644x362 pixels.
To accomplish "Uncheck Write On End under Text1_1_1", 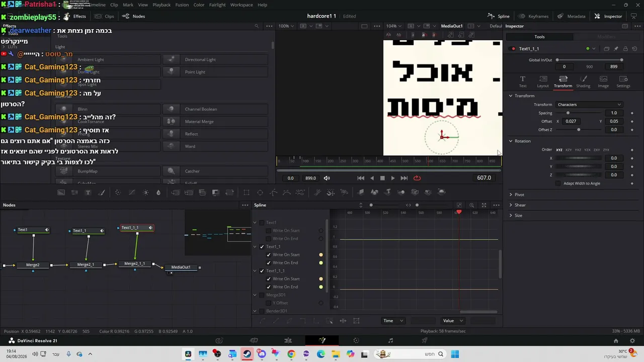I will click(269, 287).
